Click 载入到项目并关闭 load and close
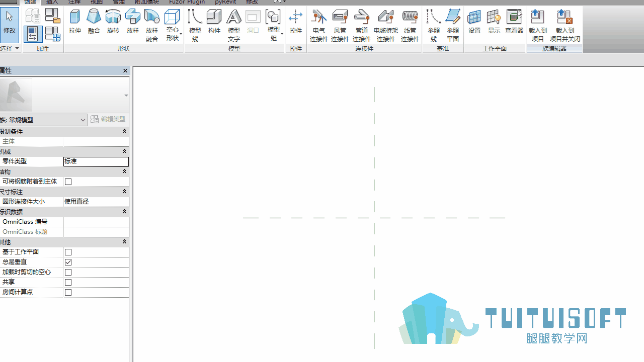This screenshot has height=362, width=644. pyautogui.click(x=565, y=25)
